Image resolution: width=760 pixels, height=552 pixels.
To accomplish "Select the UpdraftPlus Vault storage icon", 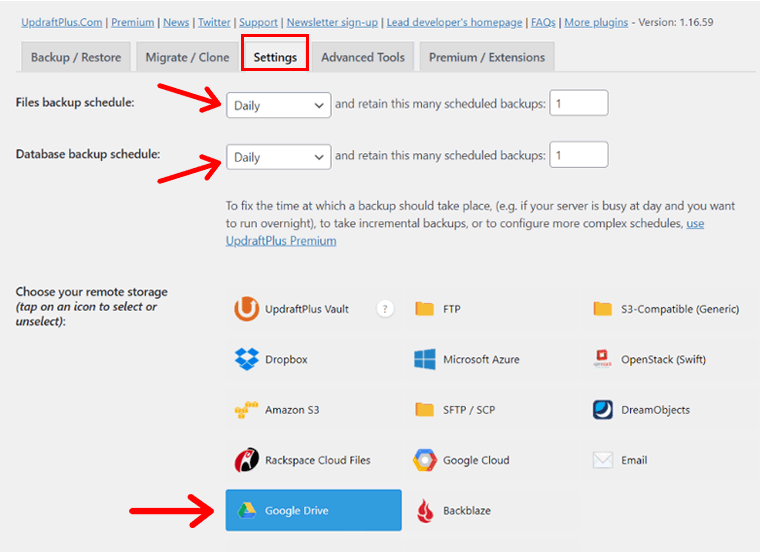I will [x=246, y=309].
